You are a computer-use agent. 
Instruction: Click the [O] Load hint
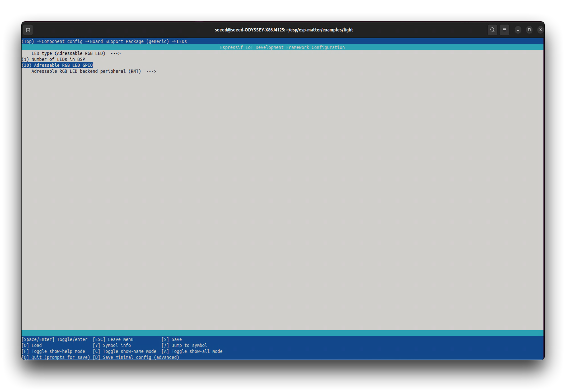pos(32,345)
